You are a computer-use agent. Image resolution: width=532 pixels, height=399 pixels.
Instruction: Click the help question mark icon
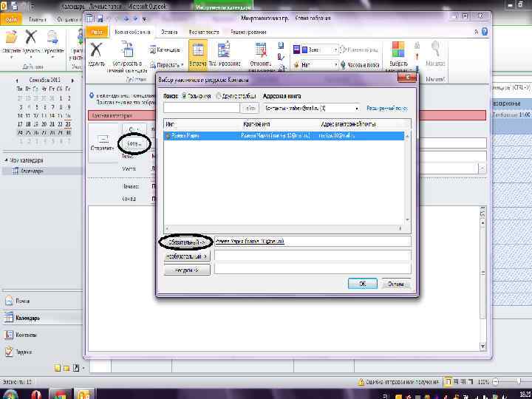[x=485, y=32]
